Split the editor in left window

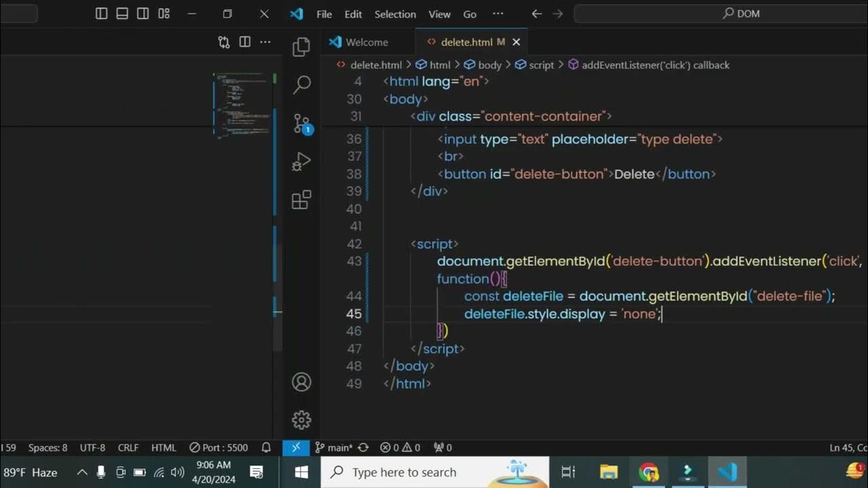click(x=245, y=42)
